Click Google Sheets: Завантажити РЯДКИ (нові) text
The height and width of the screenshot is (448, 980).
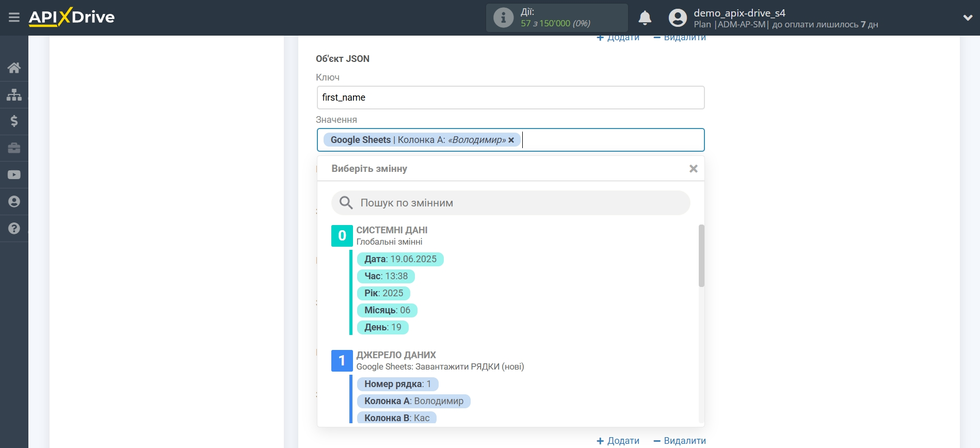[440, 366]
